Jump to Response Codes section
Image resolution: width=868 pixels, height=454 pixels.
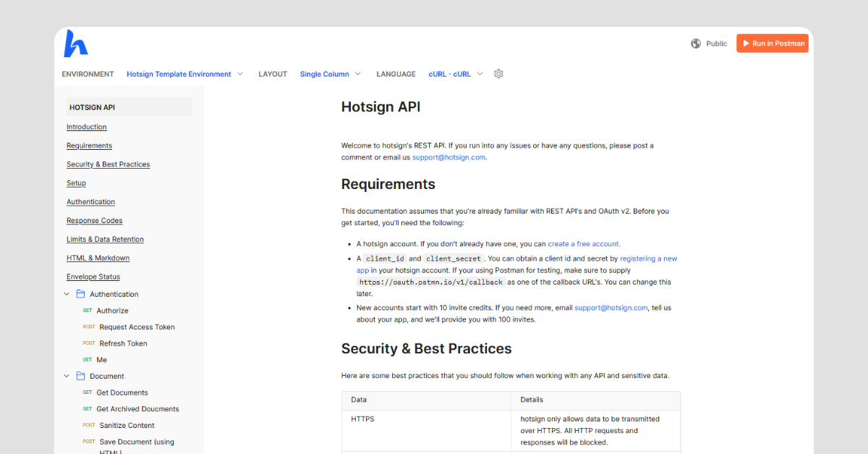point(95,221)
